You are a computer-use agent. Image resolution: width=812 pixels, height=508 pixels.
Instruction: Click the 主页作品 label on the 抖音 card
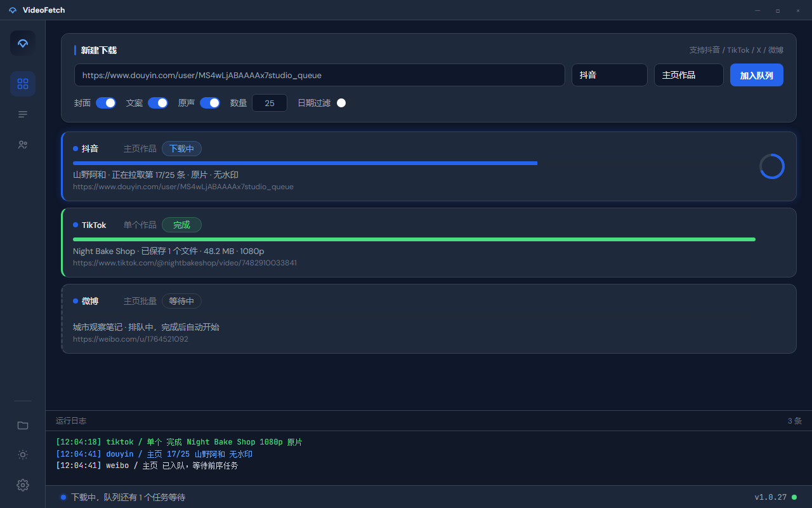tap(140, 149)
